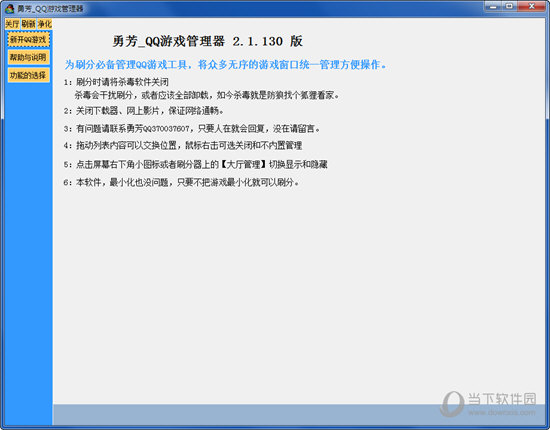Screen dimensions: 550x430
Task: Click line 2 about 关闭下载器、网上影片
Action: click(x=143, y=111)
